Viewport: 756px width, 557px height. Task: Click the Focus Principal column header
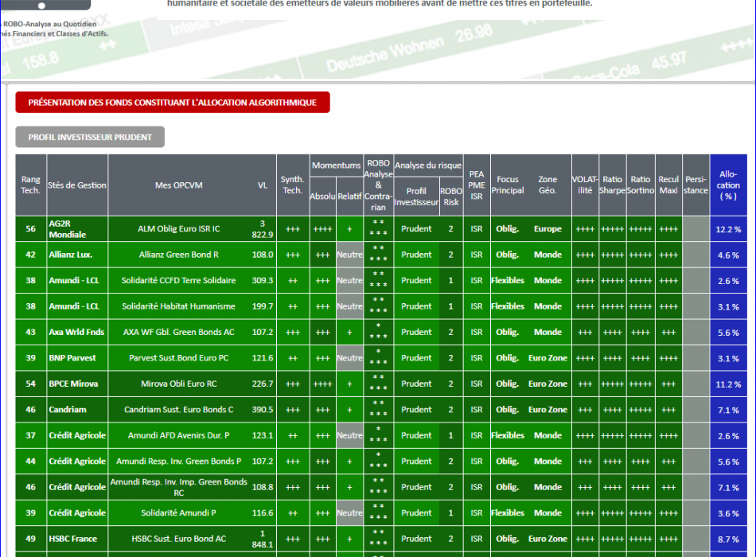coord(508,185)
